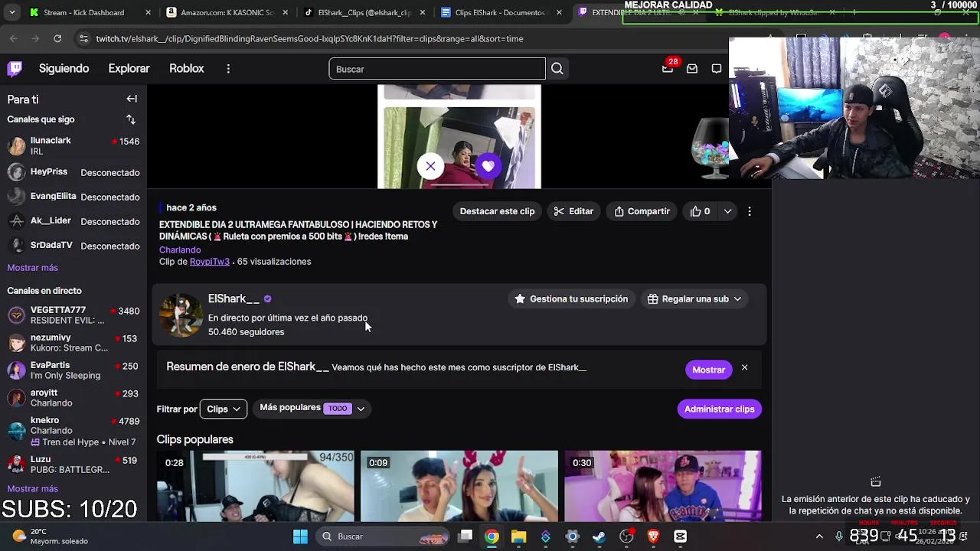Open Siguiendo in Twitch navigation
The height and width of the screenshot is (551, 980).
click(64, 69)
